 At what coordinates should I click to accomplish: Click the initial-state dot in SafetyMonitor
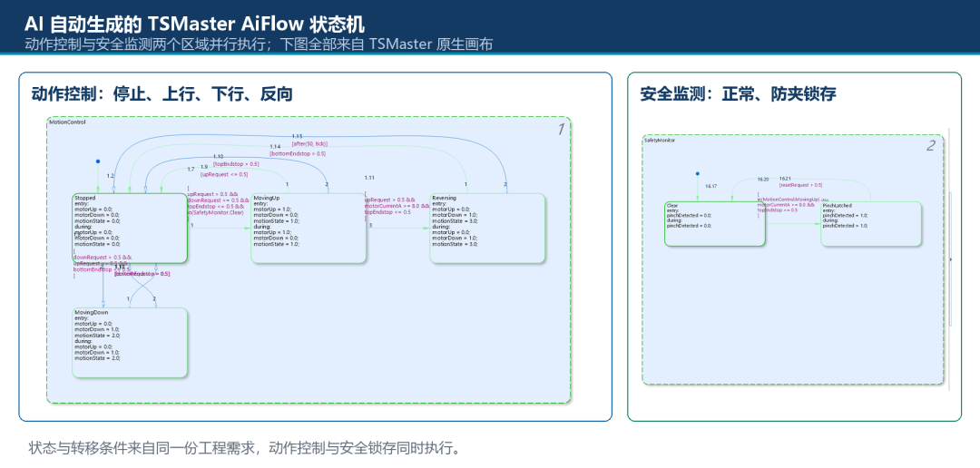pos(697,174)
